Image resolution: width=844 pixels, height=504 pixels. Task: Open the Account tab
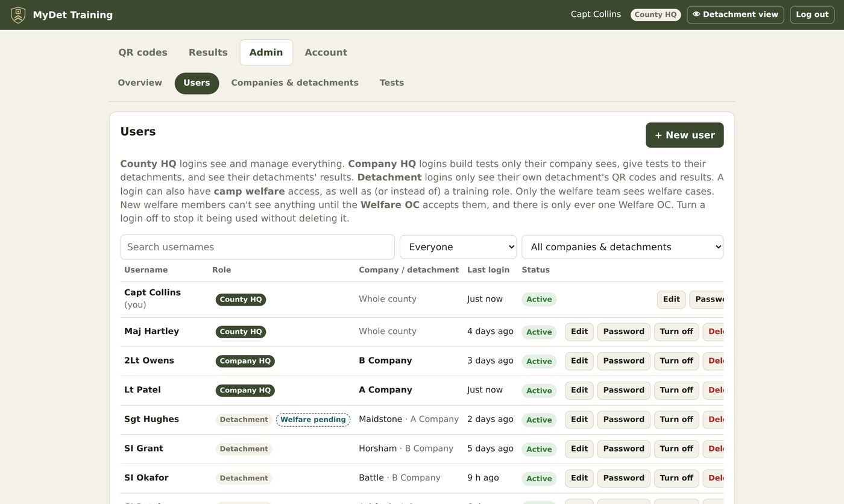coord(326,52)
